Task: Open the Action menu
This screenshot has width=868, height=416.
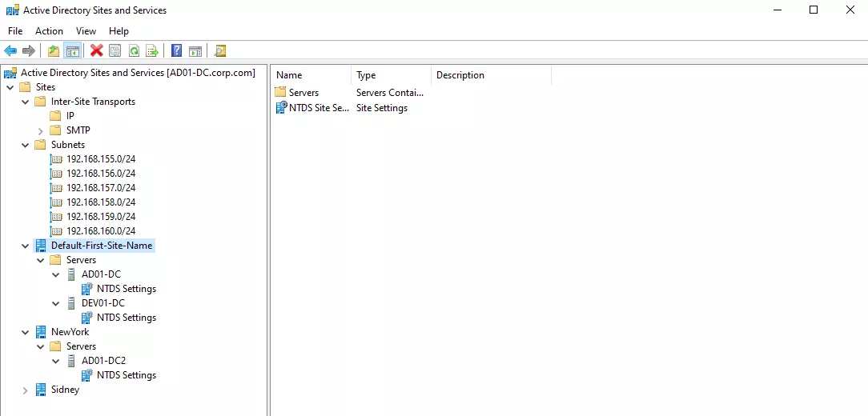Action: tap(50, 31)
